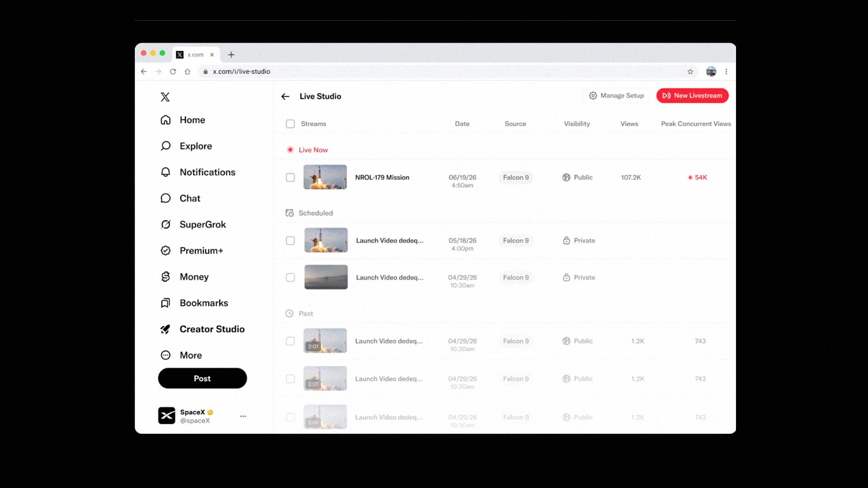Click Private lock icon on 04/29/26 scheduled row
Screen dimensions: 868x488
pos(566,277)
